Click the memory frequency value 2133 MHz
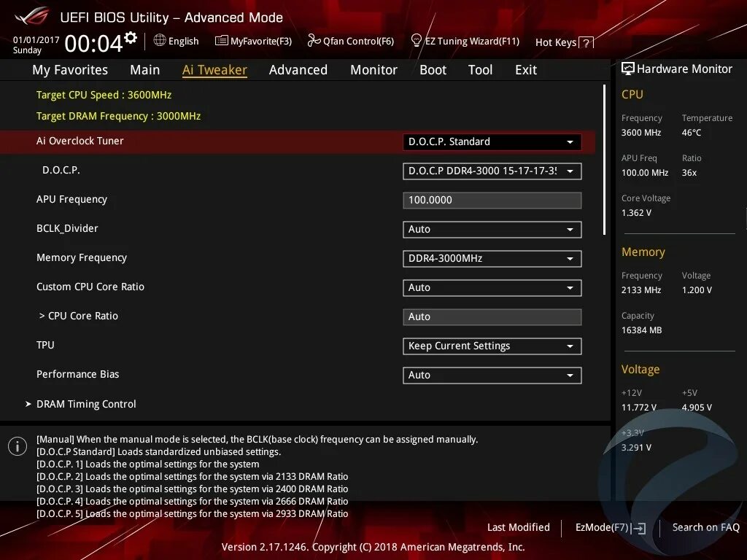 (641, 290)
